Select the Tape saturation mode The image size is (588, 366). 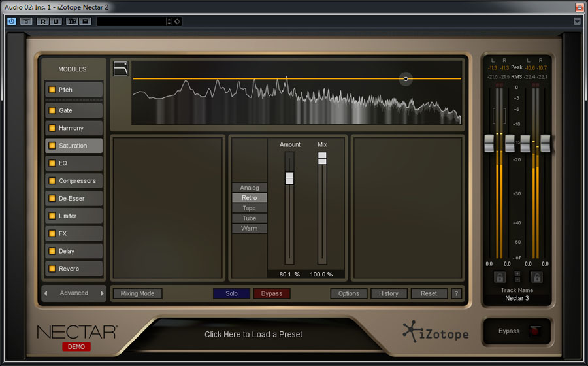coord(250,208)
